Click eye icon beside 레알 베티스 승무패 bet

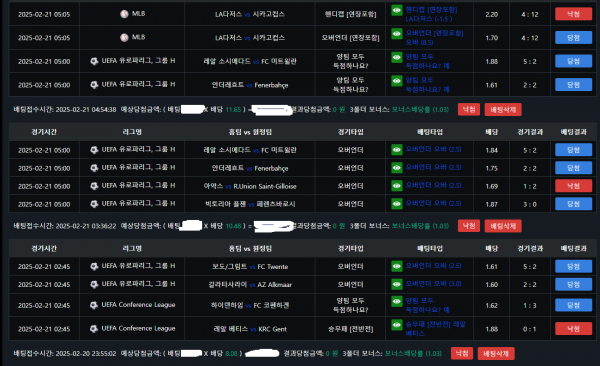[397, 325]
